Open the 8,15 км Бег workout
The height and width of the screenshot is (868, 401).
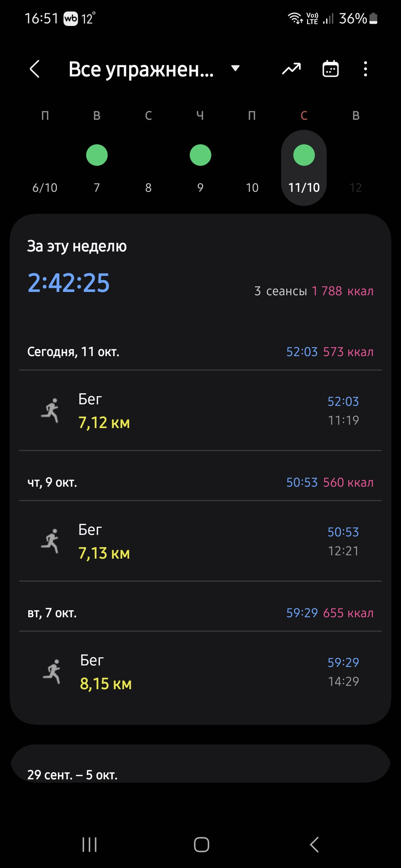pyautogui.click(x=200, y=671)
